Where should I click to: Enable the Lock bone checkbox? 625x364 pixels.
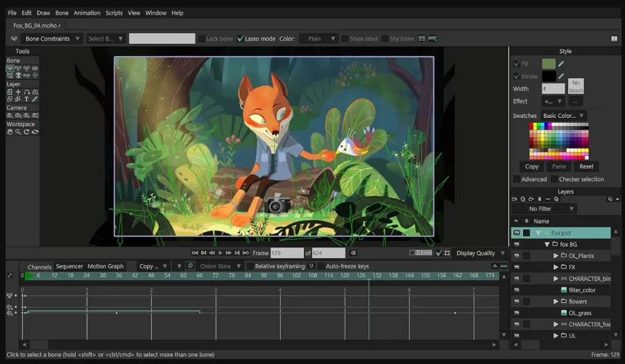202,39
